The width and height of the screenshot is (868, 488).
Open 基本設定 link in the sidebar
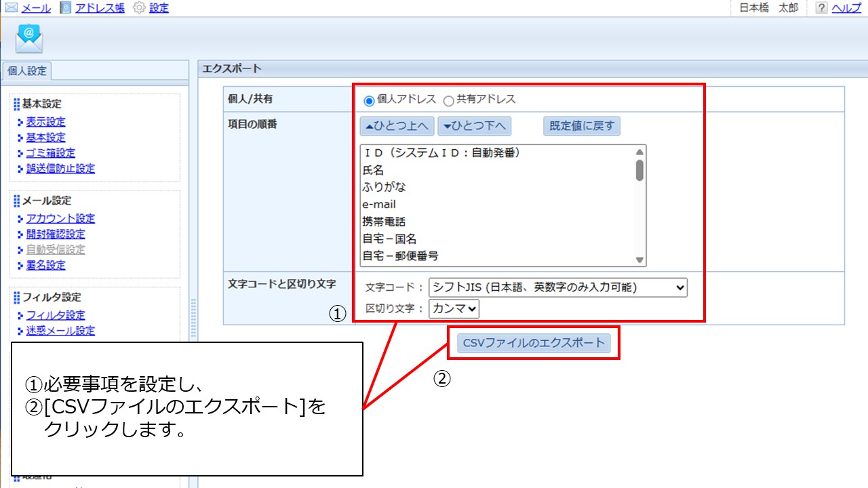[x=46, y=138]
